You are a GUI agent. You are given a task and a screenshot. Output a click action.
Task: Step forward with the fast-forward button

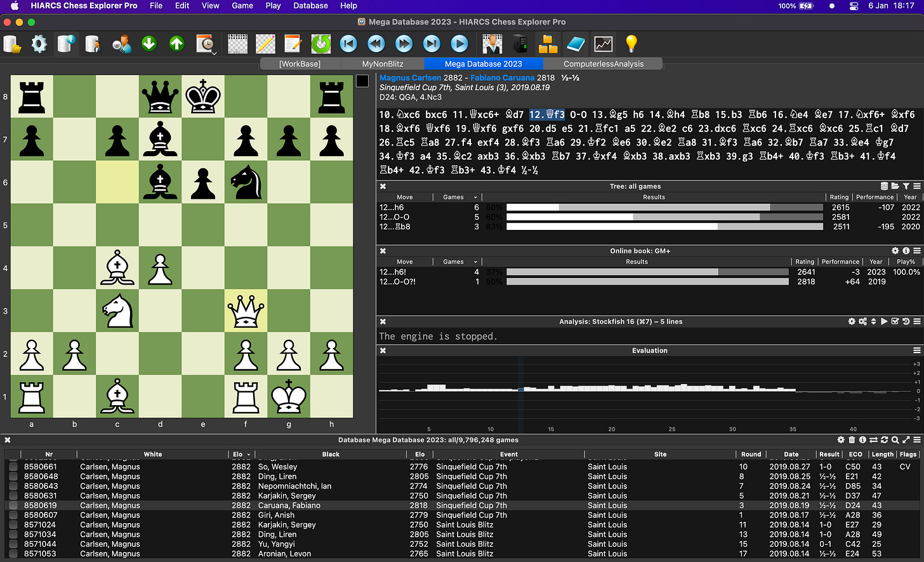pos(404,44)
